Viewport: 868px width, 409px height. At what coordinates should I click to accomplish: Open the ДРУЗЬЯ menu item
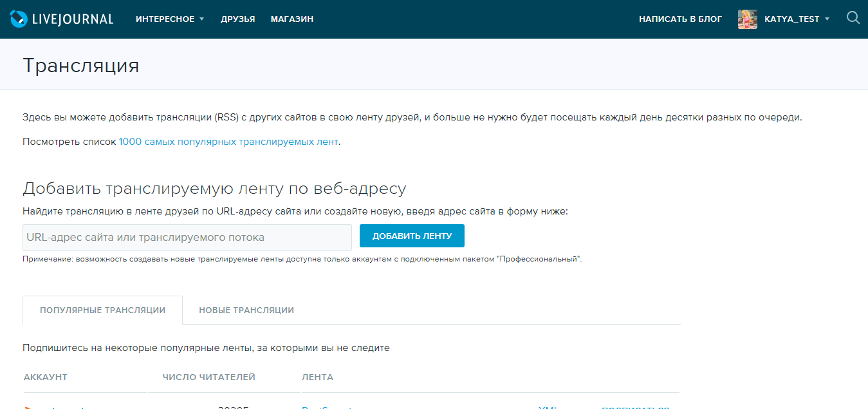tap(237, 19)
